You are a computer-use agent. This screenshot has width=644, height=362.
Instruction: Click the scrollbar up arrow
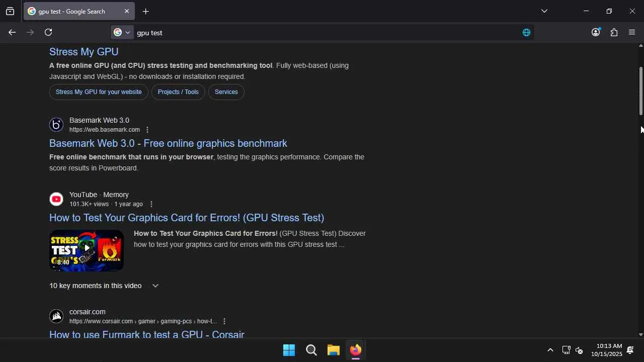pos(640,46)
